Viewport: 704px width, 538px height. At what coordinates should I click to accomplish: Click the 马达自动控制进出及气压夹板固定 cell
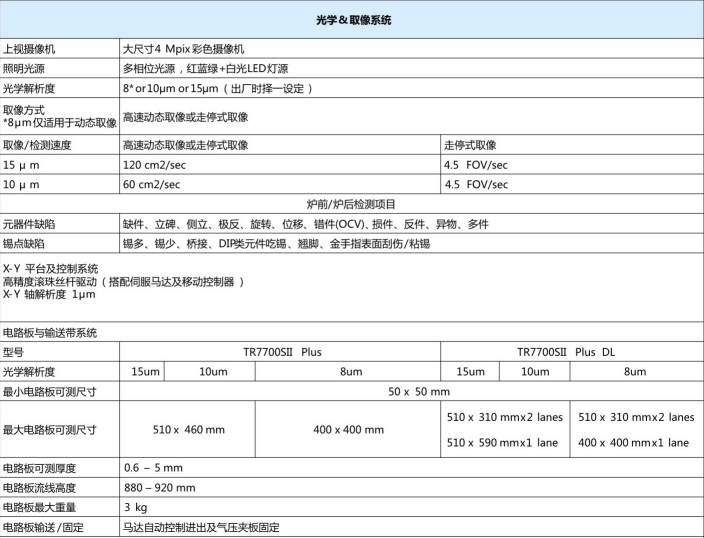(x=201, y=527)
